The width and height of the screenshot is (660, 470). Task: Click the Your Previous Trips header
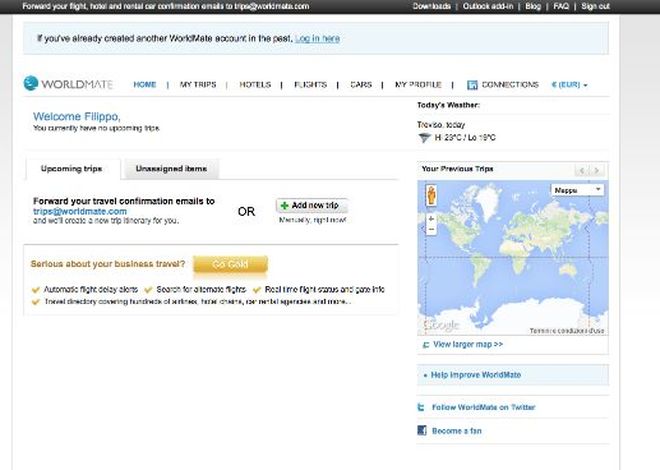(457, 169)
